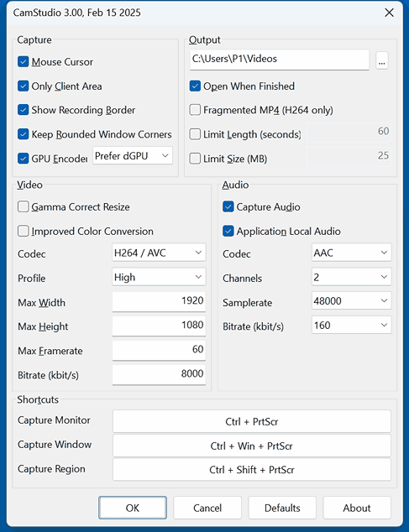The image size is (409, 532).
Task: Click the video Bitrate 8000 field
Action: pyautogui.click(x=159, y=374)
